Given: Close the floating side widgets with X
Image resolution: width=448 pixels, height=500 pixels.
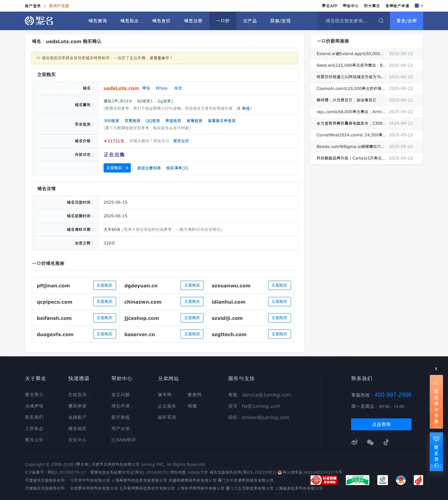Looking at the screenshot, I should pos(436,369).
